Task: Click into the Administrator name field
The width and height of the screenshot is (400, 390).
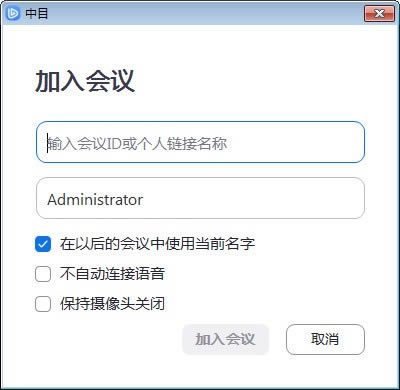Action: (x=200, y=198)
